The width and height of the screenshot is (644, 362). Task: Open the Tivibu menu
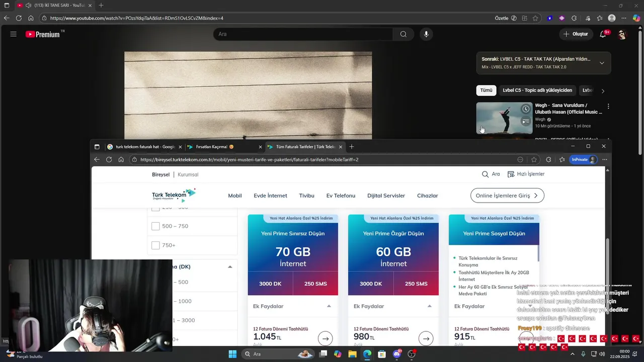point(306,196)
